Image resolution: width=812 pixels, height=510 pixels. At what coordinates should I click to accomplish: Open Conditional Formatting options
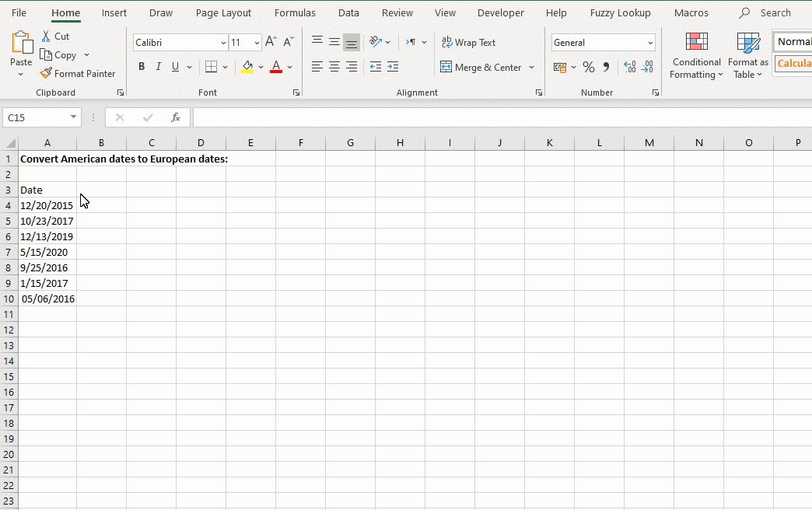pyautogui.click(x=695, y=54)
